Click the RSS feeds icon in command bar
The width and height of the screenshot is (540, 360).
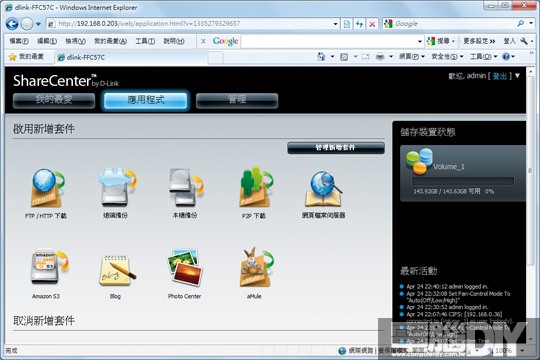(x=344, y=57)
